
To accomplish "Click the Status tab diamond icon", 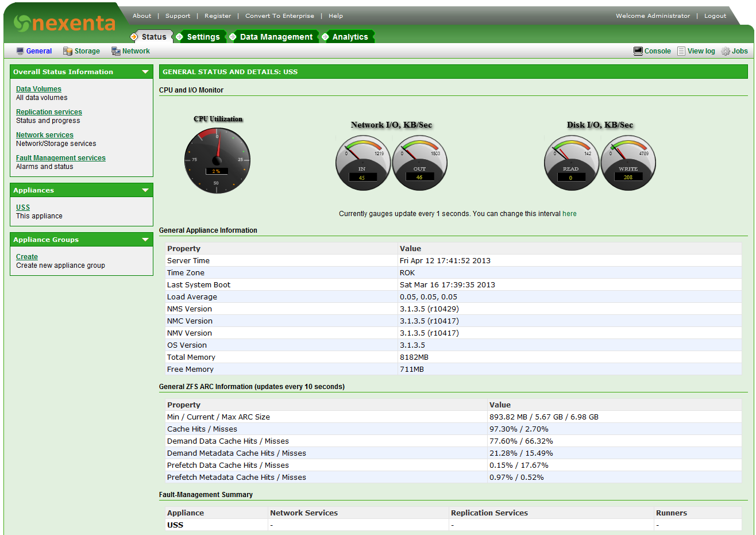I will tap(134, 37).
